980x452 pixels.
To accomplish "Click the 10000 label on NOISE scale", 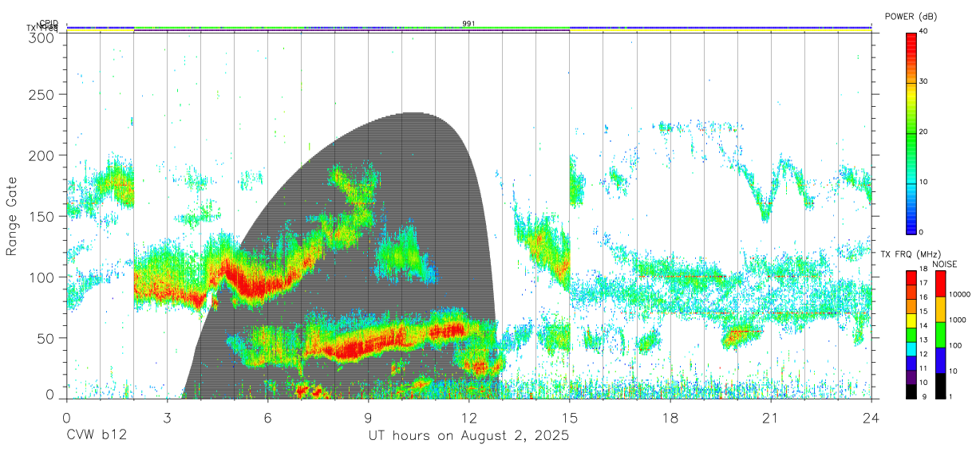I will coord(961,295).
